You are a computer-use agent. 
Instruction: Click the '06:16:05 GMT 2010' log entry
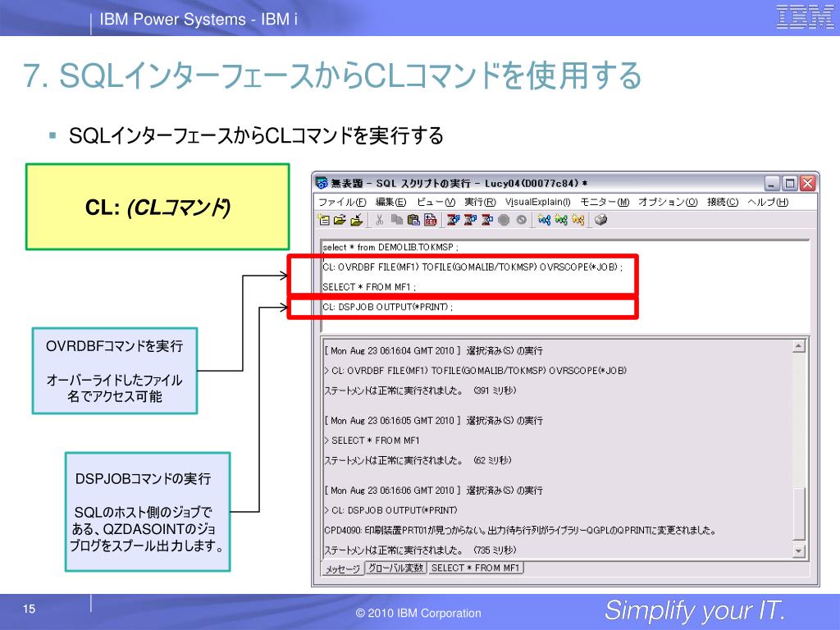433,421
